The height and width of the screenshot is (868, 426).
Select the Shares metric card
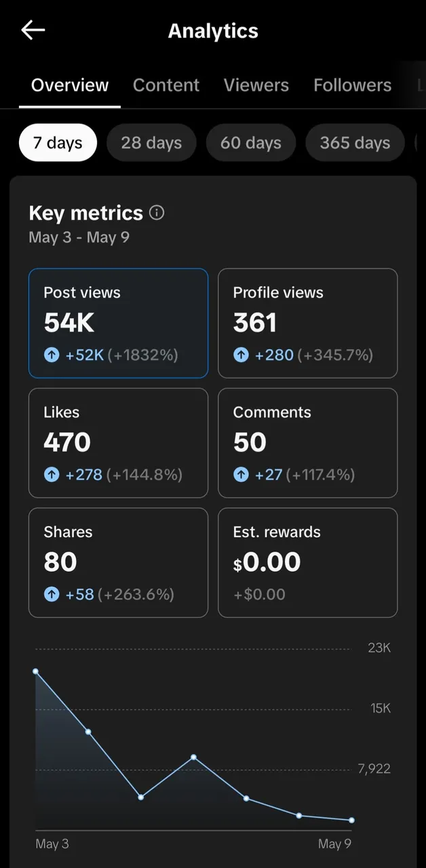(x=118, y=563)
